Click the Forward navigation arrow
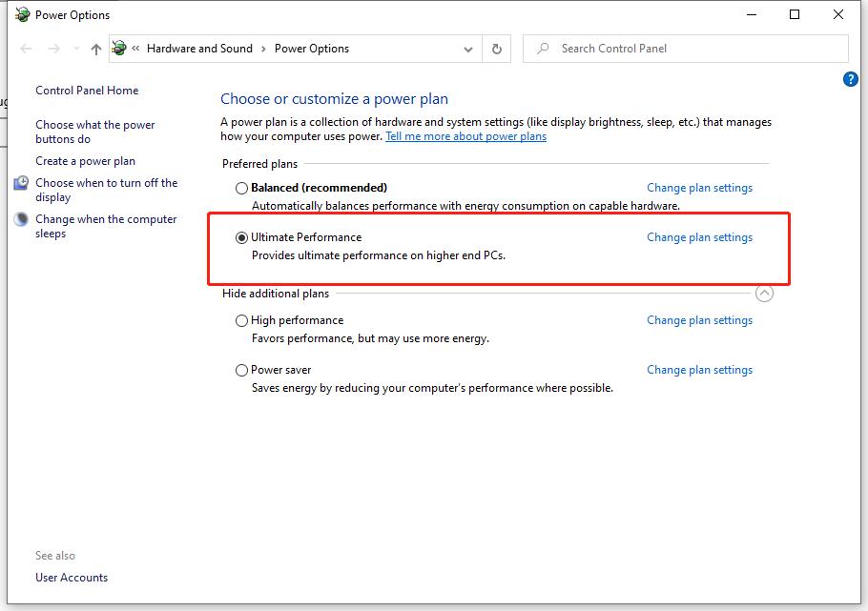 53,49
